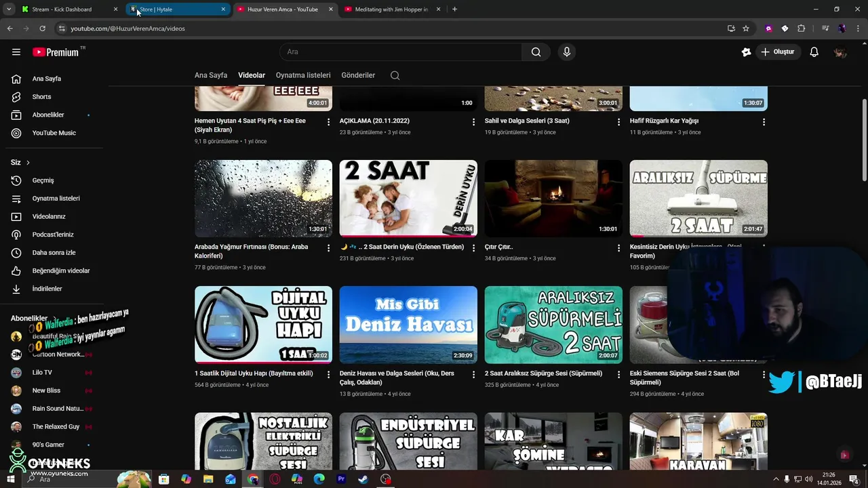Open more options for 2 Saat Derin Uyku
The width and height of the screenshot is (868, 488).
coord(473,248)
